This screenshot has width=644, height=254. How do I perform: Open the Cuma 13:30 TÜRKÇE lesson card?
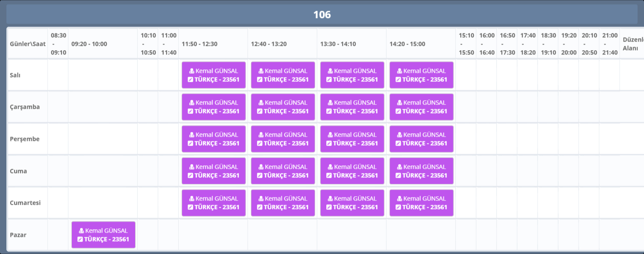352,171
